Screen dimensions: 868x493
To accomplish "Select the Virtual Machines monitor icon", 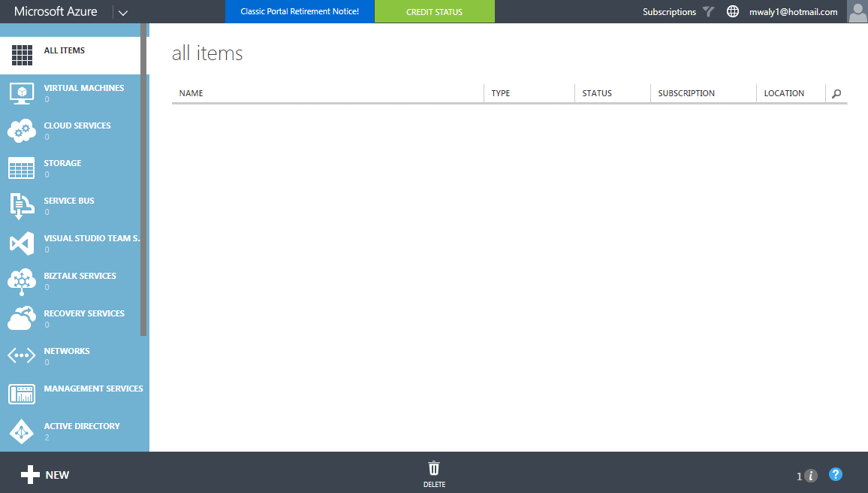I will 22,93.
